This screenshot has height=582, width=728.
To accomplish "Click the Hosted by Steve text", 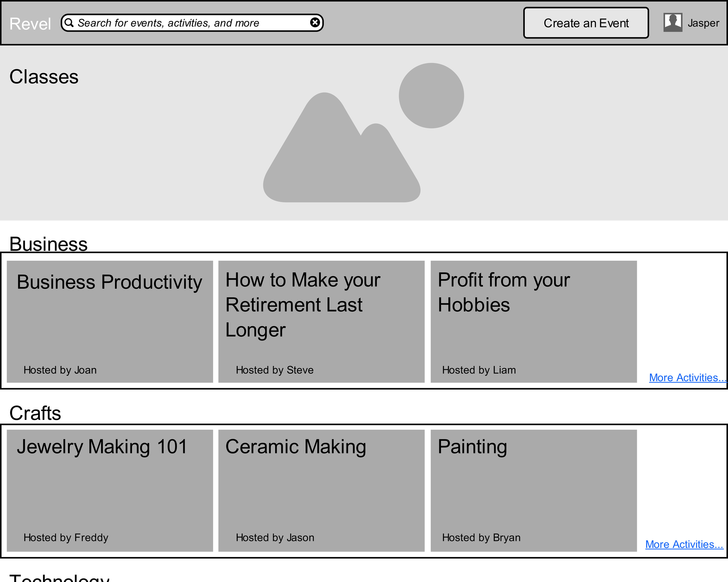I will (x=275, y=370).
